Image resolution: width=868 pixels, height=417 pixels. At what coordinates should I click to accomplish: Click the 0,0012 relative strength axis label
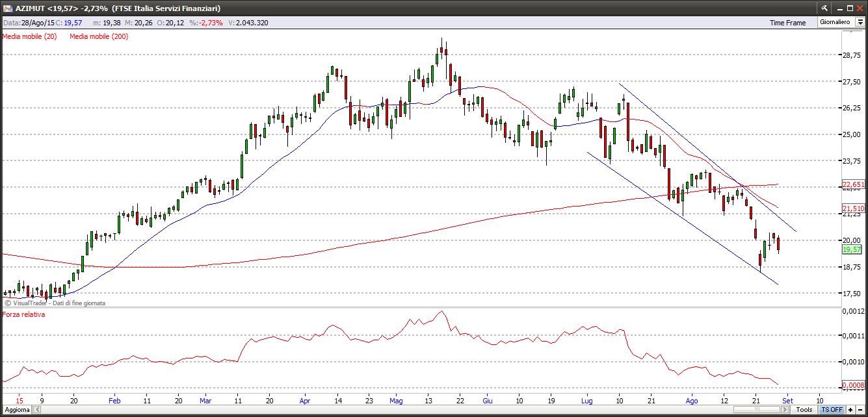(852, 312)
